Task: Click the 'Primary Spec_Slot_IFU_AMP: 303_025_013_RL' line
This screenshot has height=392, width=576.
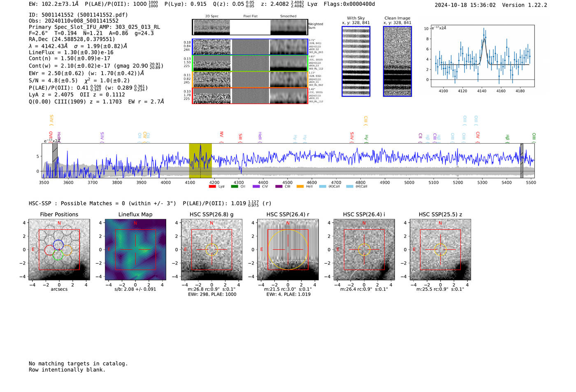Action: [x=94, y=27]
